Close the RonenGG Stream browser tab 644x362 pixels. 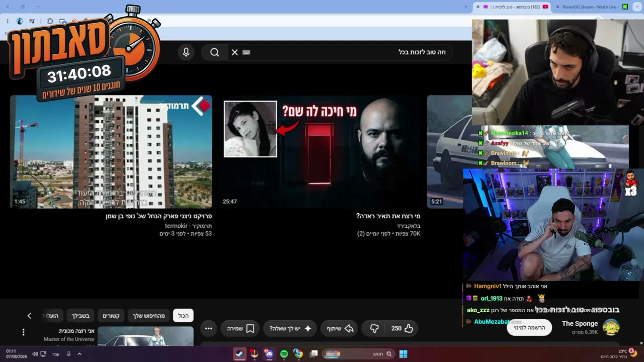(x=557, y=7)
